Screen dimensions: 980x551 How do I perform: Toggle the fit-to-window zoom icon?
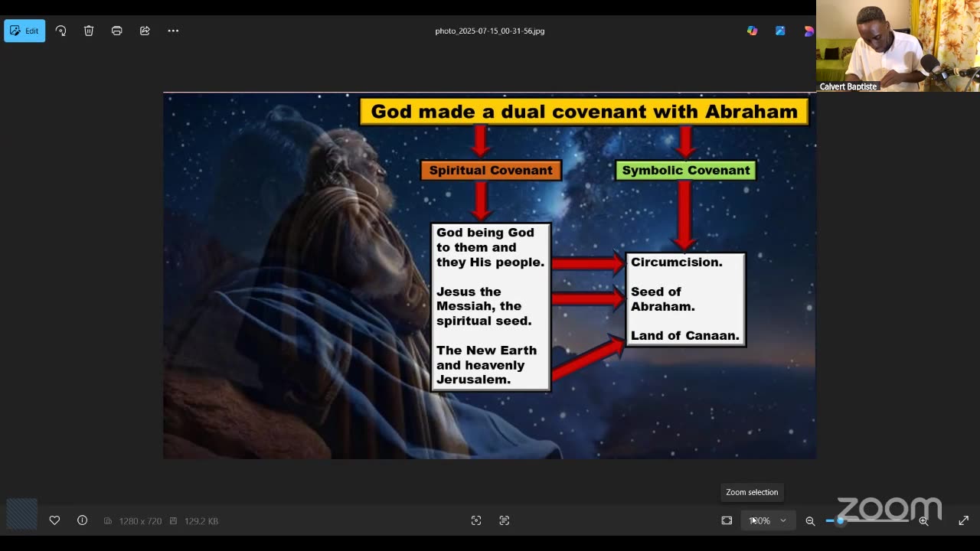tap(727, 520)
